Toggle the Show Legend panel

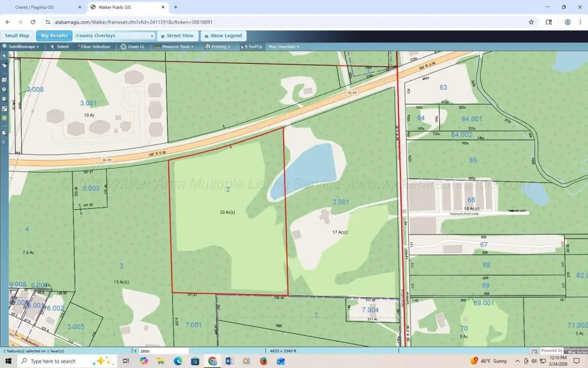click(223, 36)
